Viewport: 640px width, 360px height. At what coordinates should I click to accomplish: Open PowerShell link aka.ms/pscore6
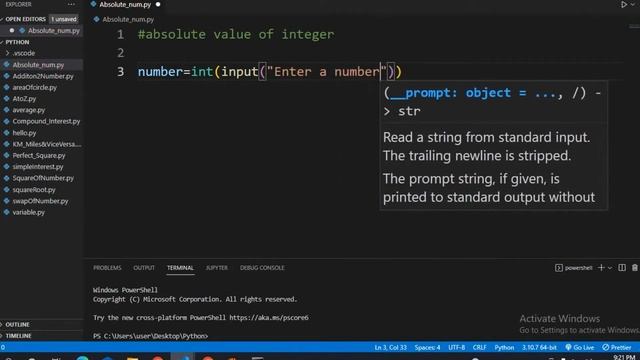click(x=269, y=318)
